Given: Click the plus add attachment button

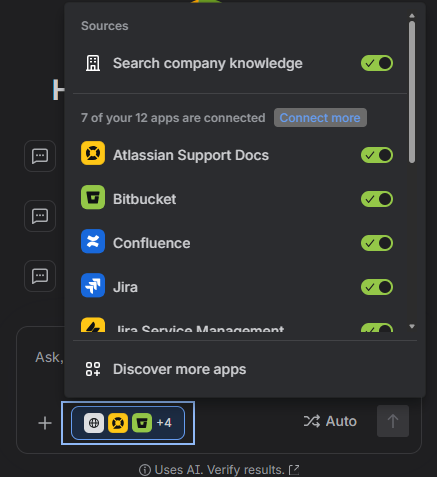Looking at the screenshot, I should (x=45, y=423).
